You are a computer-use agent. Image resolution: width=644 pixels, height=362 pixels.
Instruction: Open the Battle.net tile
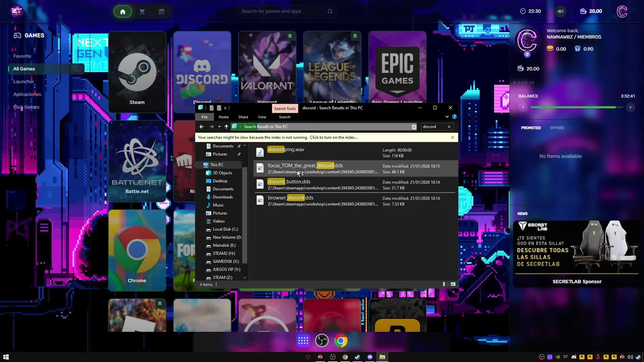(137, 161)
